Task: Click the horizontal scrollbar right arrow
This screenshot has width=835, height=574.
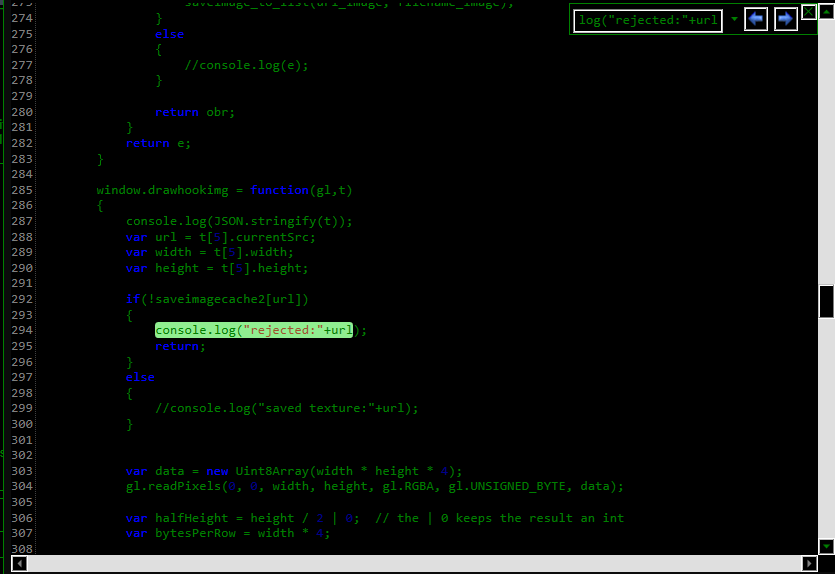Action: click(x=809, y=563)
